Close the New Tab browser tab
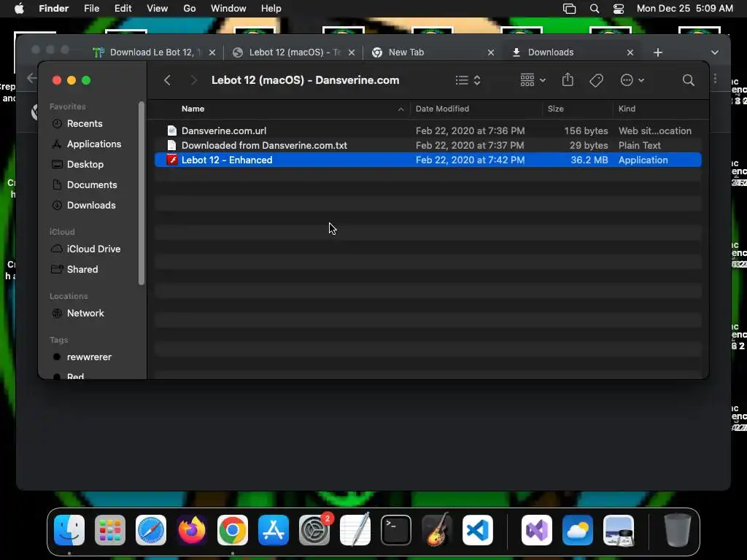The image size is (747, 560). tap(491, 52)
